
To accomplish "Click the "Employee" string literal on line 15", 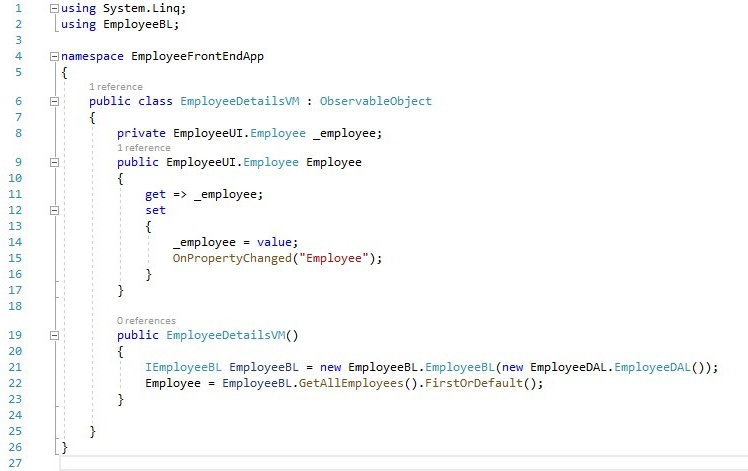I will pyautogui.click(x=334, y=258).
